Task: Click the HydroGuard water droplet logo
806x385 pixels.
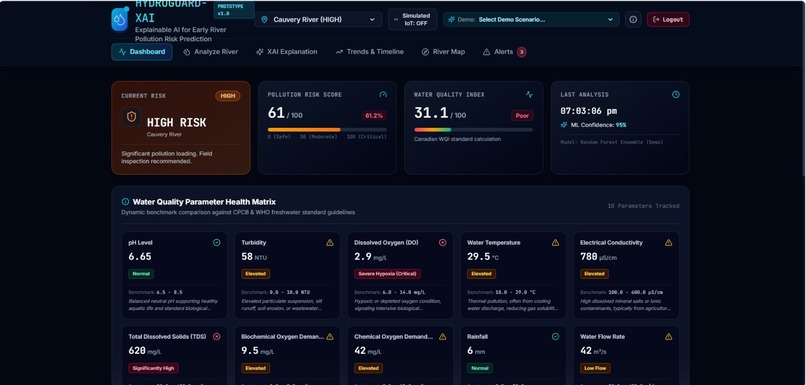Action: click(120, 20)
